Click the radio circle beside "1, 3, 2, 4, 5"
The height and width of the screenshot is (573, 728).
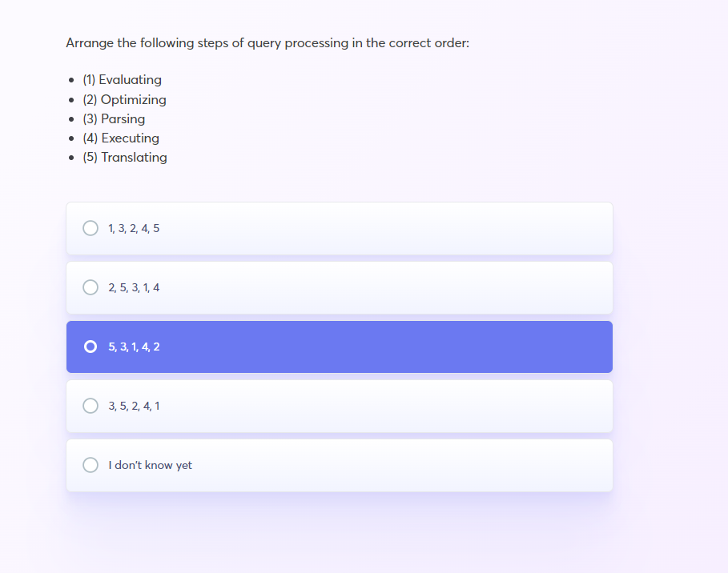90,227
